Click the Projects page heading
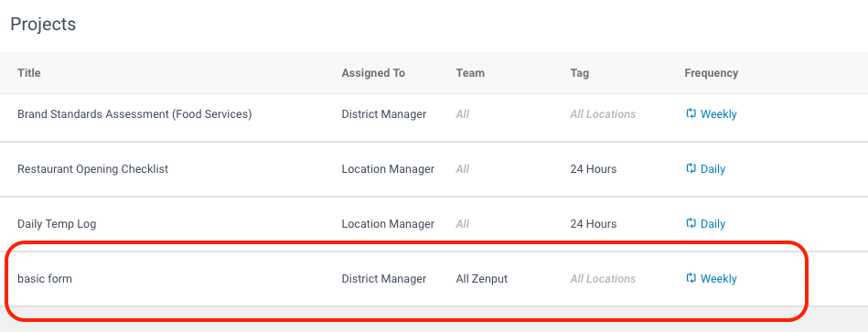The height and width of the screenshot is (332, 868). pos(43,25)
